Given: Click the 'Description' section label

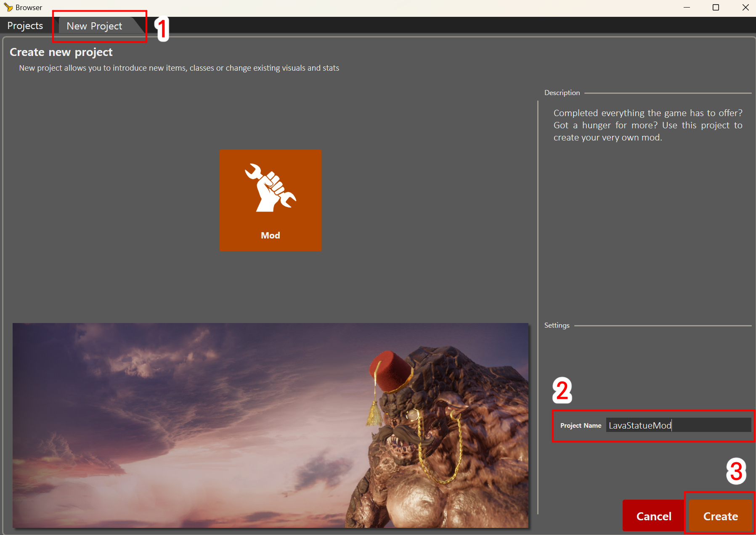Looking at the screenshot, I should (x=562, y=93).
